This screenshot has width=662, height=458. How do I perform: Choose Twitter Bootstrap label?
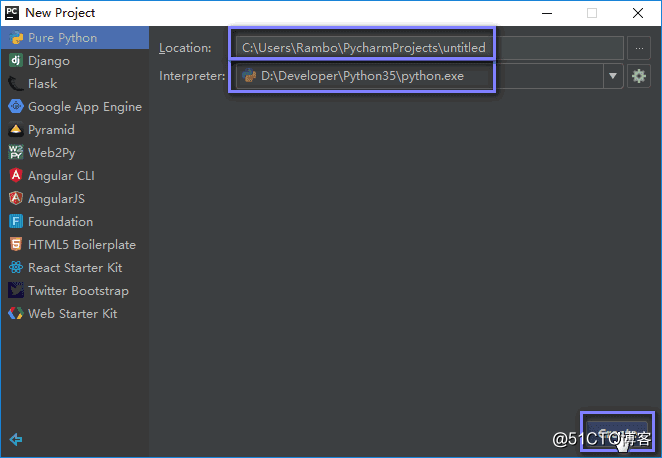coord(78,291)
